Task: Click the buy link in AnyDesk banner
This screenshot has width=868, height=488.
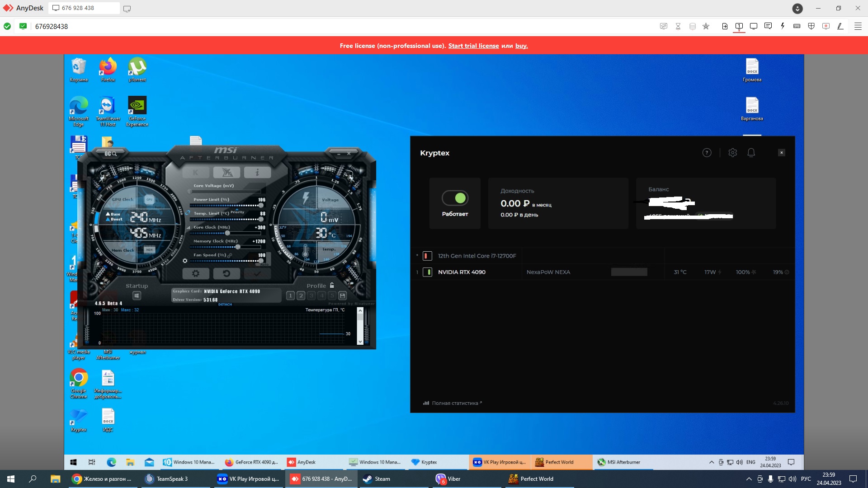Action: pos(521,46)
